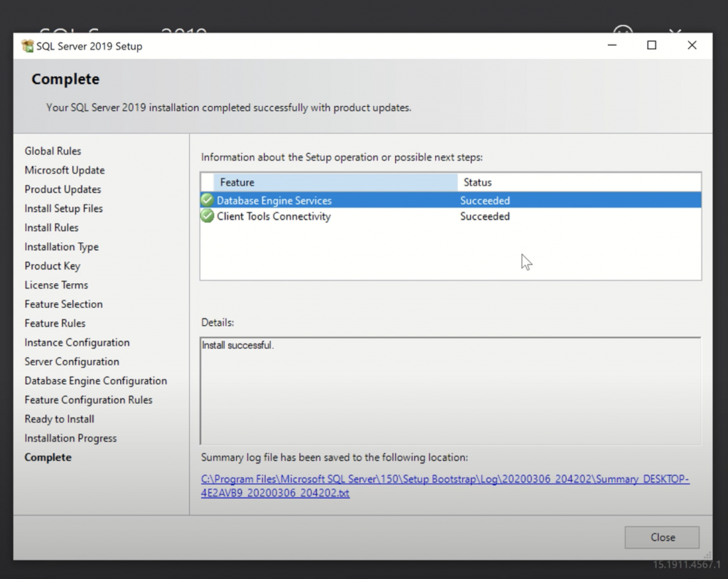Click the Installation Progress step

tap(70, 438)
